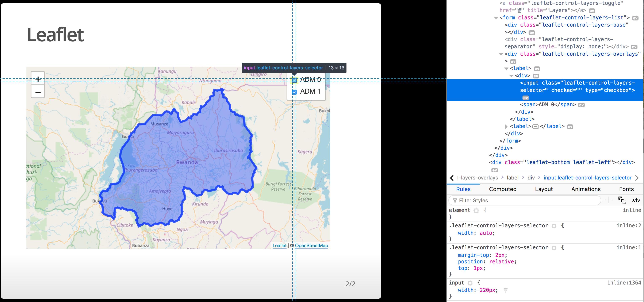
Task: Click the Filter Styles input field
Action: [x=525, y=200]
